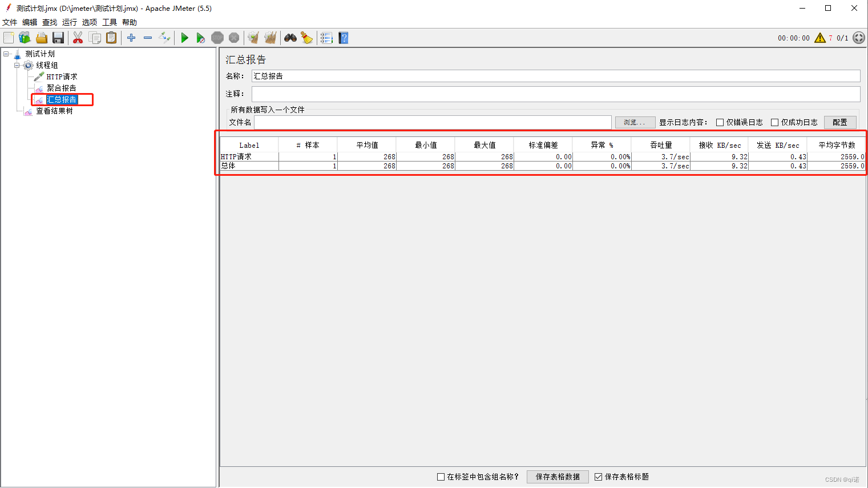
Task: Toggle 在标签中包含组名称 checkbox
Action: click(x=441, y=477)
